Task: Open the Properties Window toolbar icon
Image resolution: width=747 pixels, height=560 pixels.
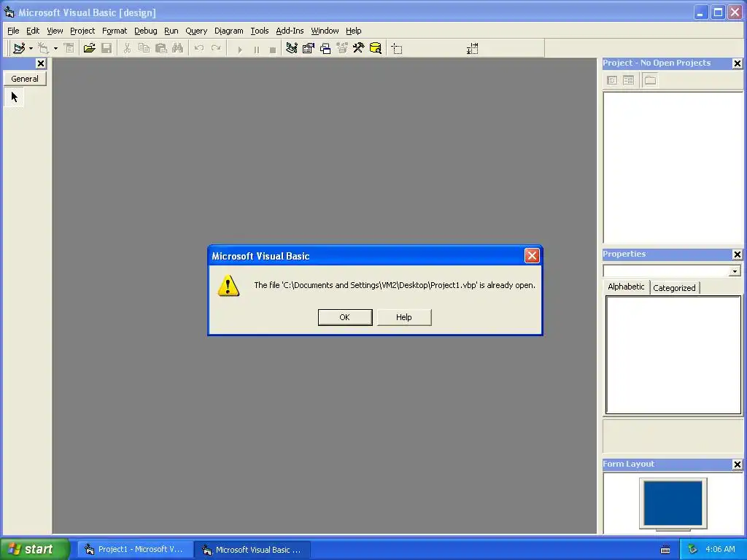Action: click(x=309, y=48)
